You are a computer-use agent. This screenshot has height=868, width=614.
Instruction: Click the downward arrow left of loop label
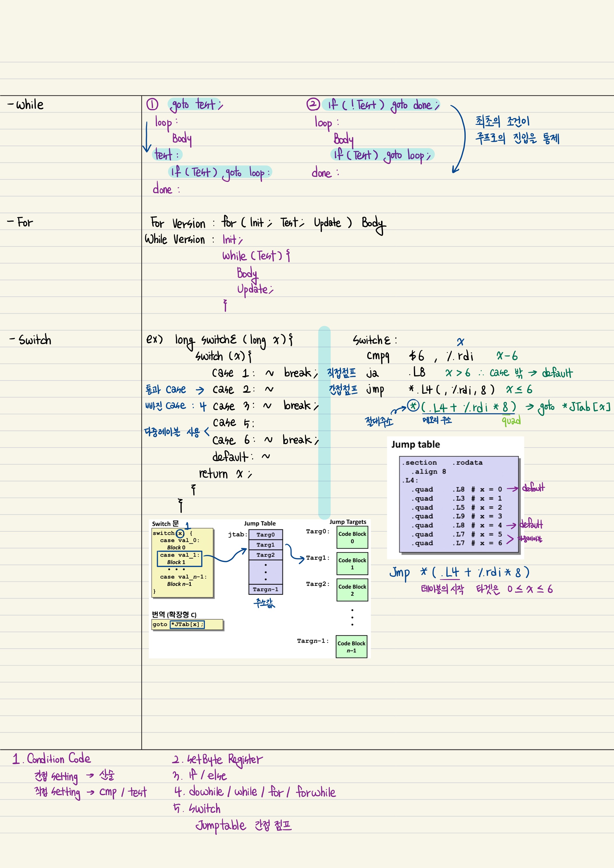tap(147, 137)
